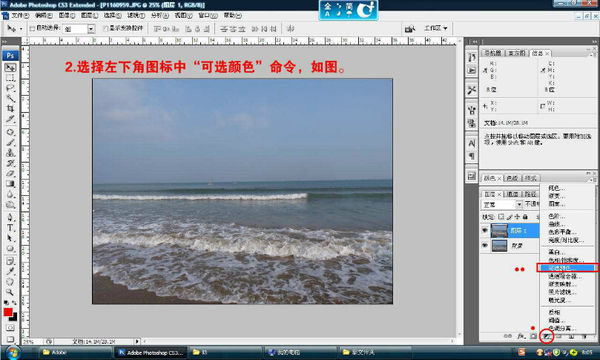This screenshot has height=360, width=600.
Task: Select the 图层 1 layer thumbnail
Action: coord(499,230)
